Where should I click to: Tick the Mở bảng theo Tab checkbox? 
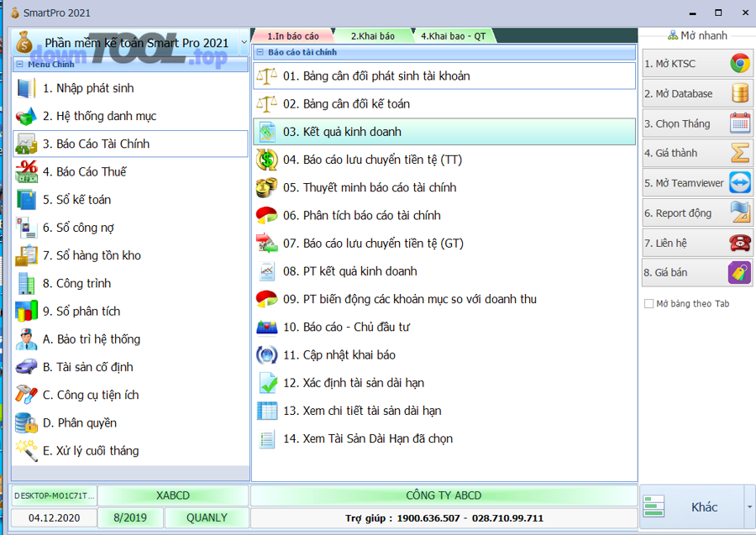click(x=649, y=304)
